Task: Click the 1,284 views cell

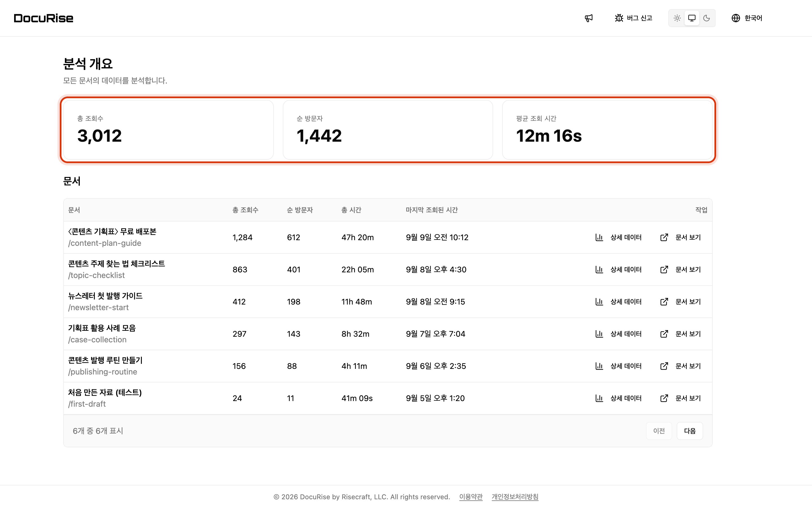Action: pyautogui.click(x=242, y=238)
